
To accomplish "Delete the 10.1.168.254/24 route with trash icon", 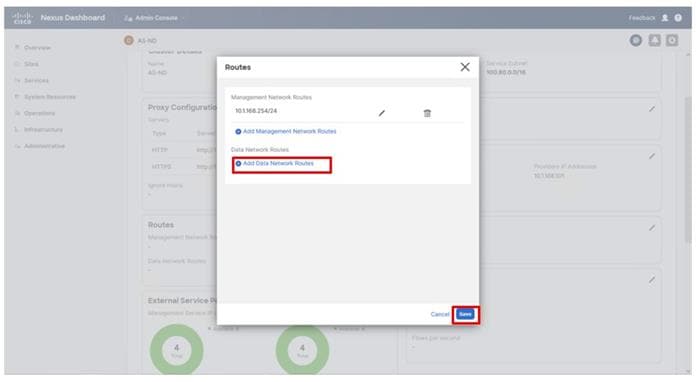I will (427, 113).
